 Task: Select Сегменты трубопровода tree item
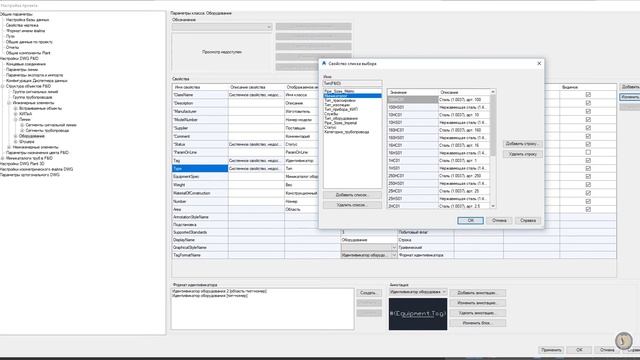pos(47,131)
